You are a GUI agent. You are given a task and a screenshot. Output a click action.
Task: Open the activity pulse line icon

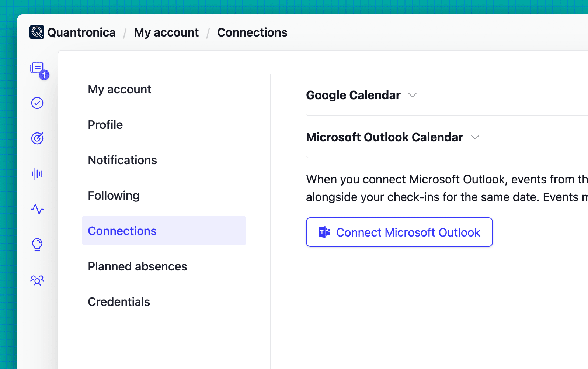[x=37, y=209]
